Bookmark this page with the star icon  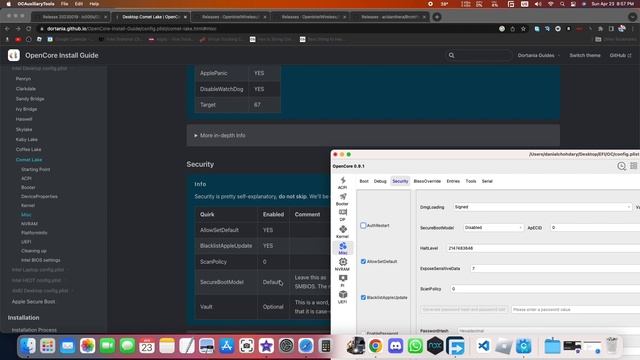pos(523,29)
